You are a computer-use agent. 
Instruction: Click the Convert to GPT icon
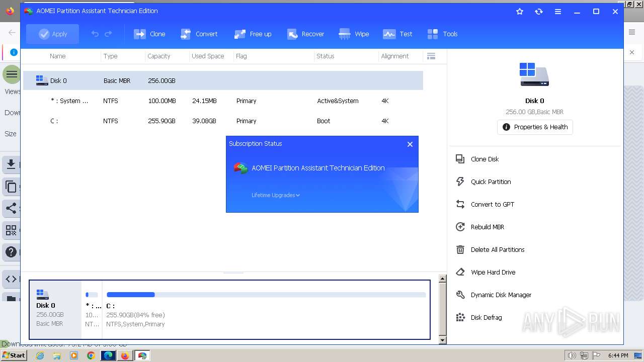pos(460,204)
